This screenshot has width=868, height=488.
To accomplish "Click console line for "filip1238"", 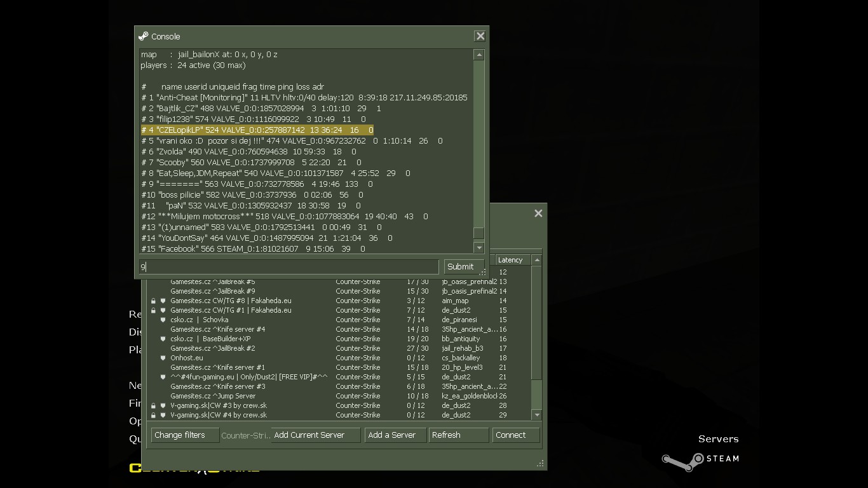I will [x=254, y=119].
